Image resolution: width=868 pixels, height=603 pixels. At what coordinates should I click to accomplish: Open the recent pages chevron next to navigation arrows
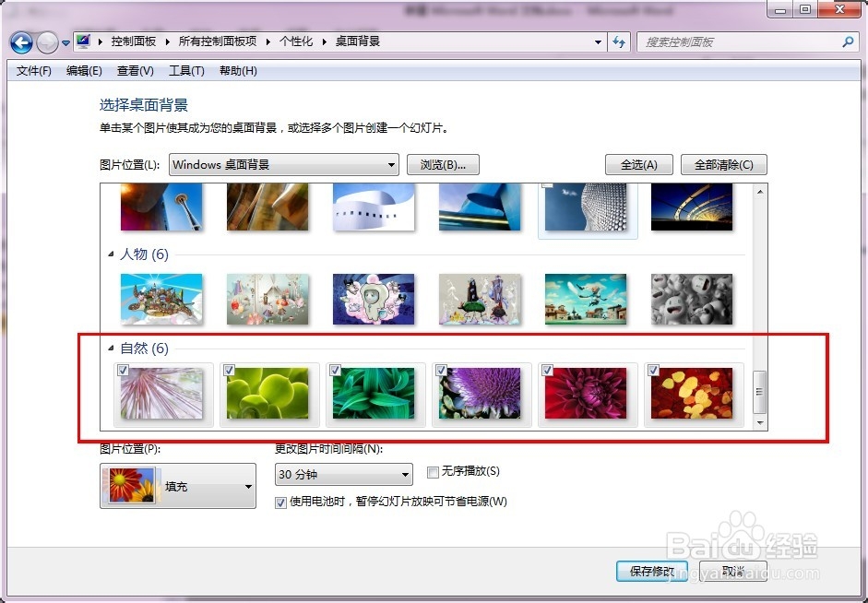click(65, 41)
